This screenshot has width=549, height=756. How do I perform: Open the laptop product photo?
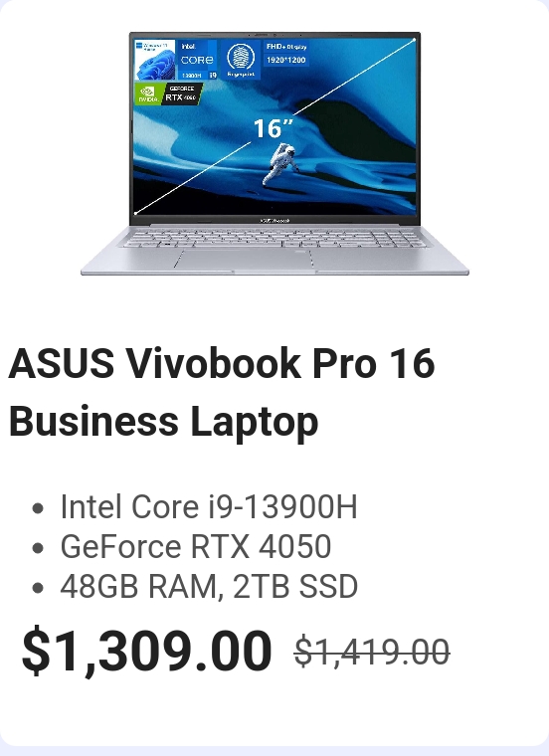coord(274,153)
